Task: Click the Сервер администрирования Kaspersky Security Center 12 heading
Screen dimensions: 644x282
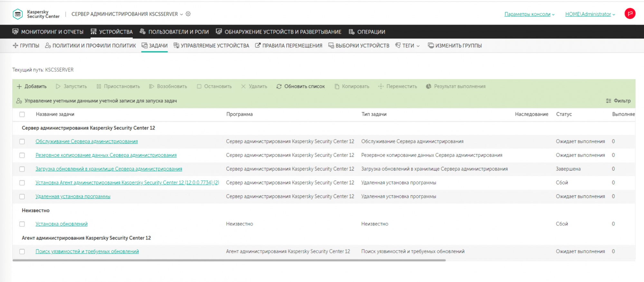Action: [89, 128]
